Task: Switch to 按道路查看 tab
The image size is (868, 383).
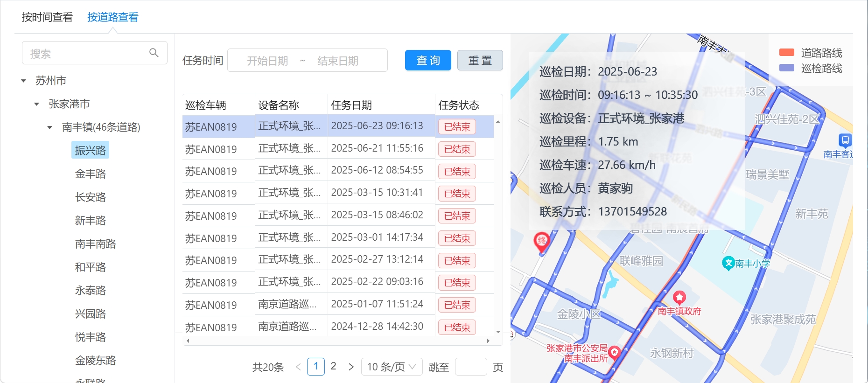Action: pyautogui.click(x=113, y=17)
